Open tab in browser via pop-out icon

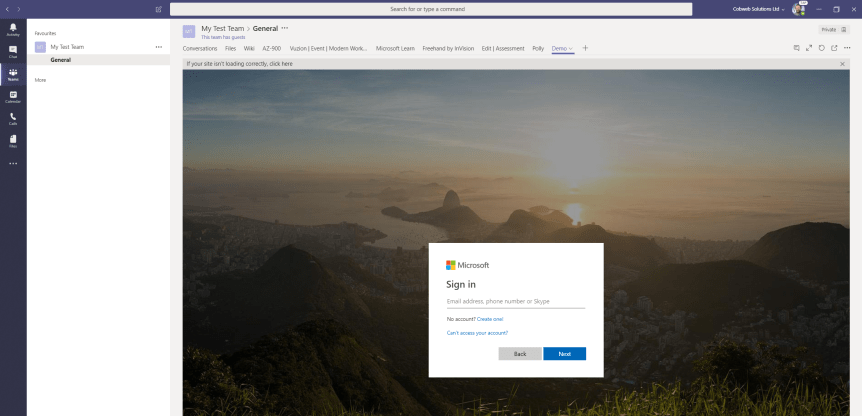click(x=833, y=48)
